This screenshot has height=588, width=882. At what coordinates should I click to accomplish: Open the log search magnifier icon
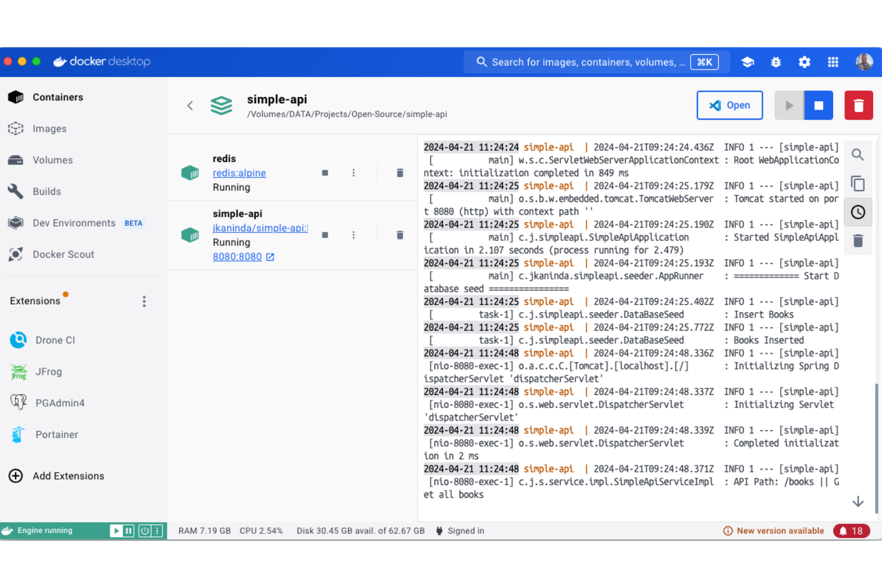click(858, 154)
